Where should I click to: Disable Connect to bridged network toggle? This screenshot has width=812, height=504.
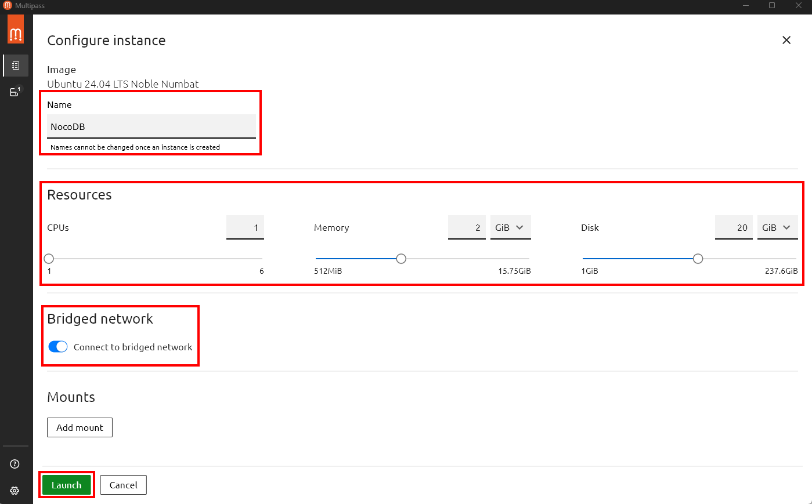tap(58, 347)
